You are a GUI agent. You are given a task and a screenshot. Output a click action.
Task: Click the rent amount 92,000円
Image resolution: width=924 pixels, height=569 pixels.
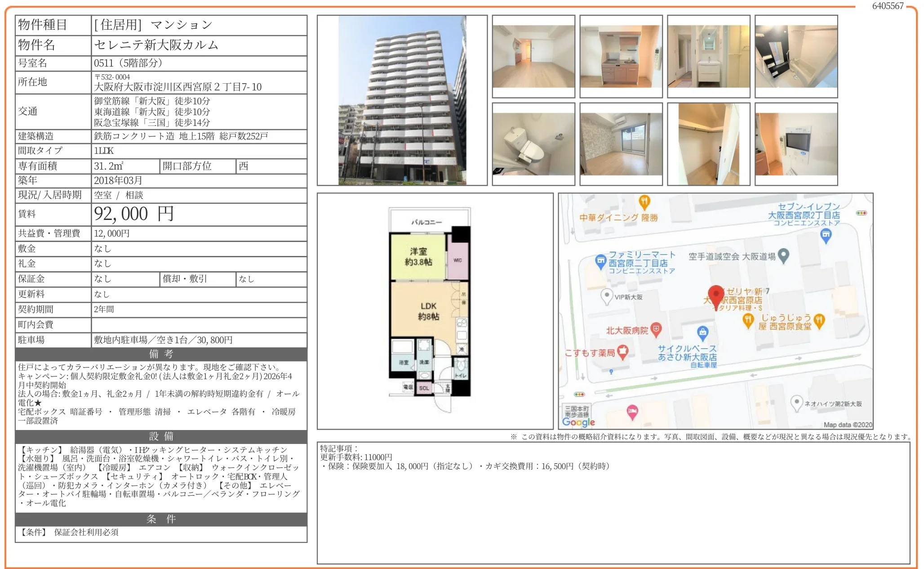[133, 214]
